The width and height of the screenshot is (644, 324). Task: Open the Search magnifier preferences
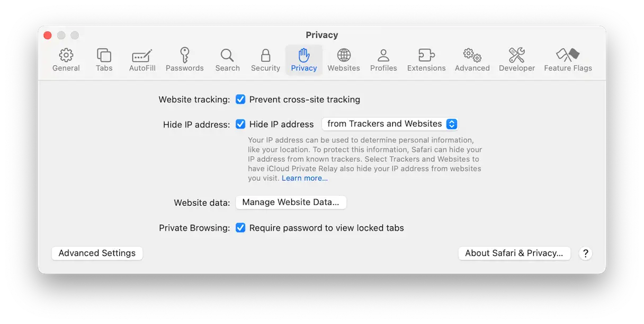pos(227,55)
